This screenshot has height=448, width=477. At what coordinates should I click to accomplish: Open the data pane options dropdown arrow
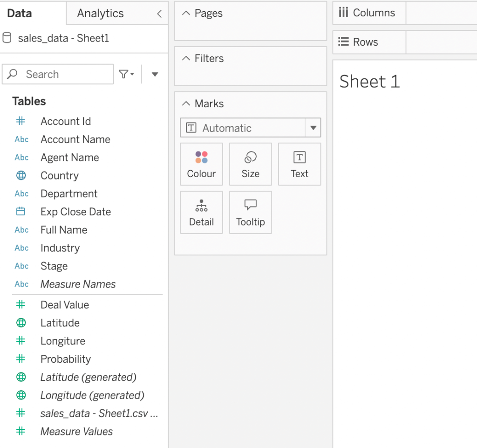pos(155,74)
